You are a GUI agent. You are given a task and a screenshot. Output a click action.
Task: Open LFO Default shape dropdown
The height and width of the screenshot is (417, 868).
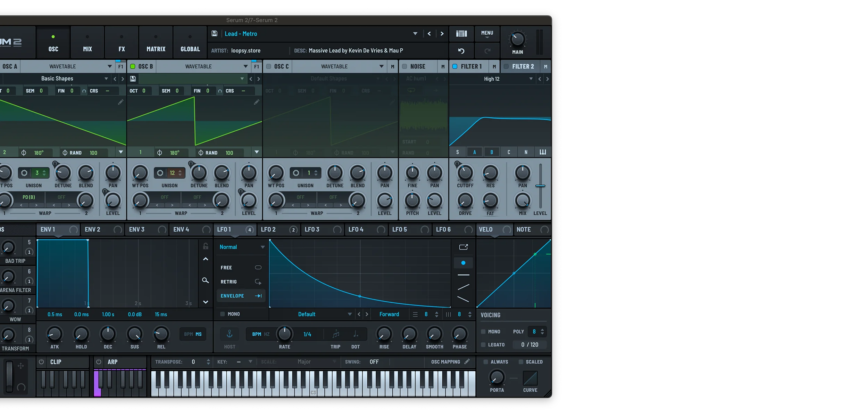point(350,314)
